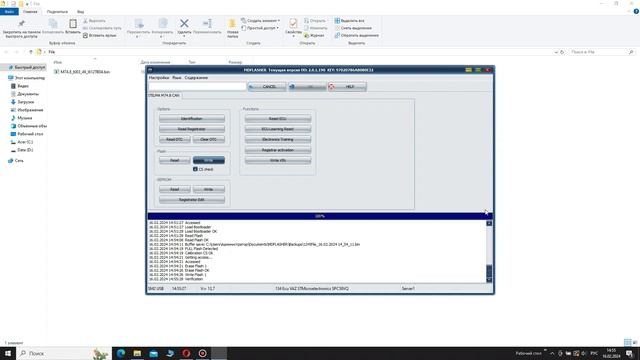Viewport: 640px width, 360px height.
Task: Click the EEPROM Read button
Action: pos(174,189)
